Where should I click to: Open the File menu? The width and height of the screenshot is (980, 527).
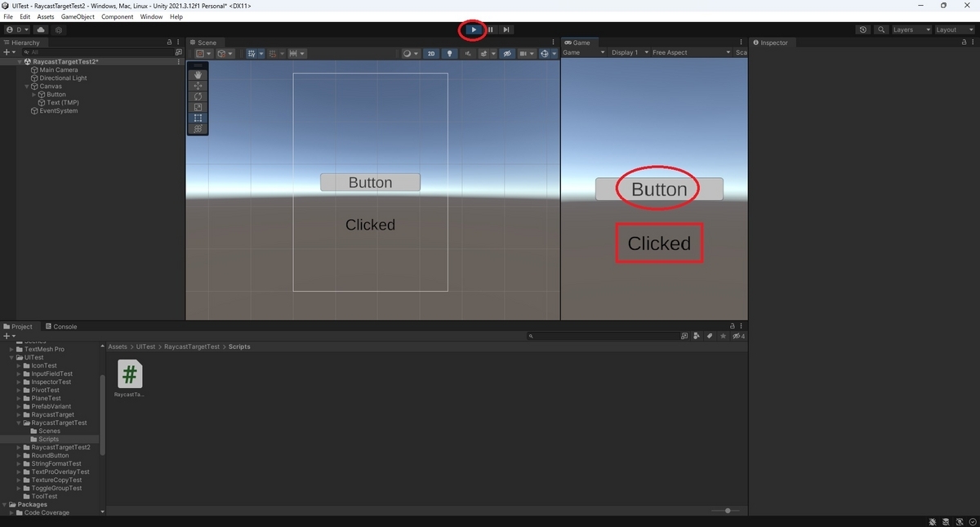(8, 16)
